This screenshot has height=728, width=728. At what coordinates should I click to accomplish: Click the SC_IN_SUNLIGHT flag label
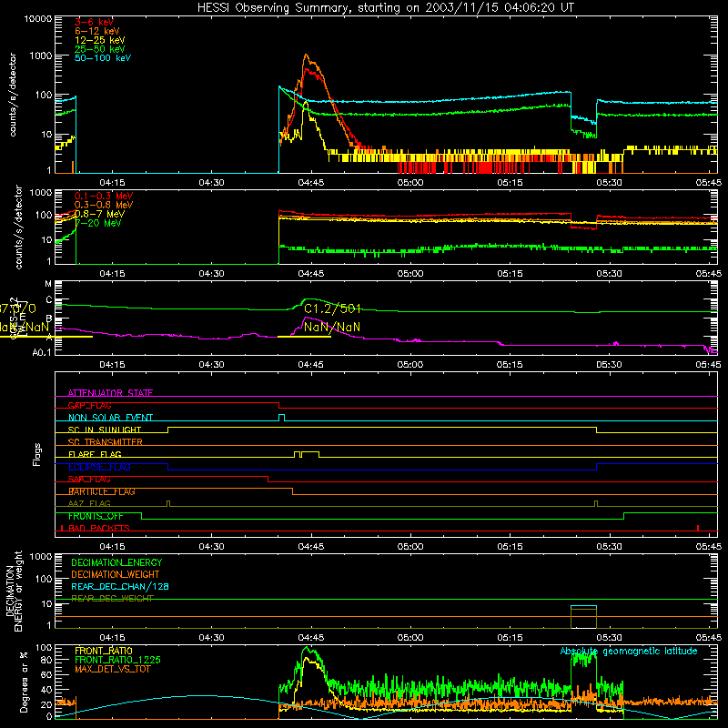point(105,430)
